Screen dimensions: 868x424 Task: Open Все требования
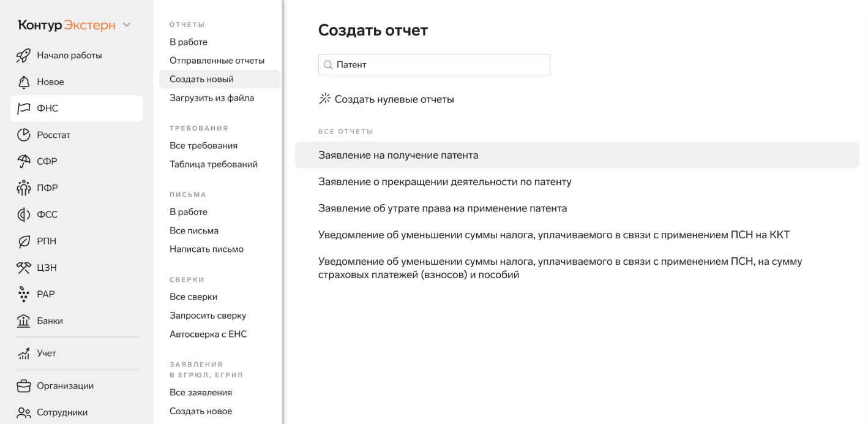[204, 146]
